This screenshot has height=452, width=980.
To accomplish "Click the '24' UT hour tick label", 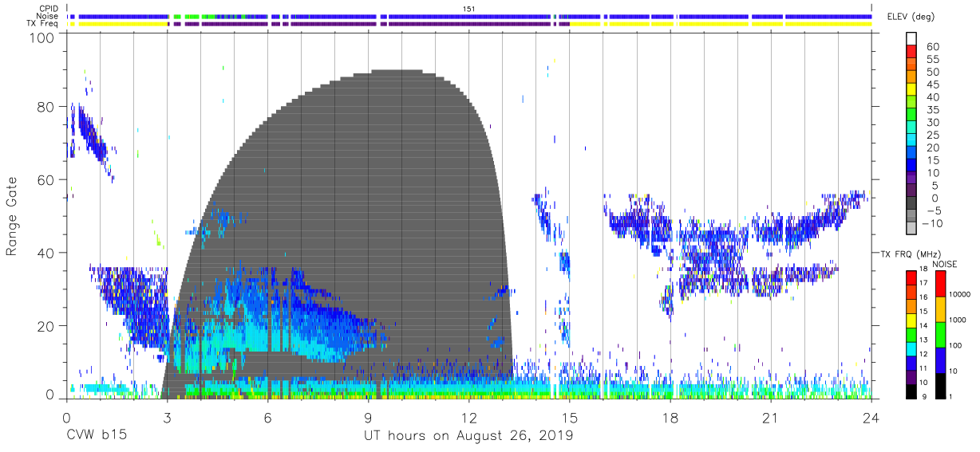I will click(871, 417).
